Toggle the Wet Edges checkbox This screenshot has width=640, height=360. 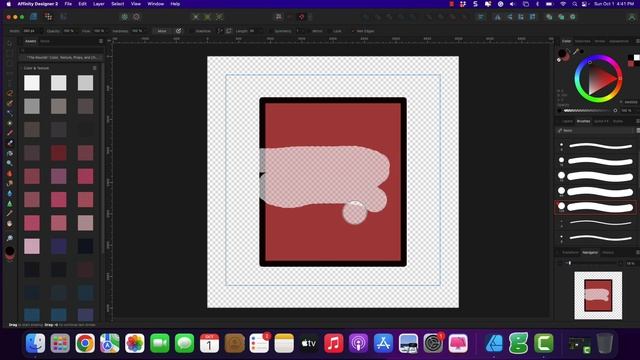353,31
